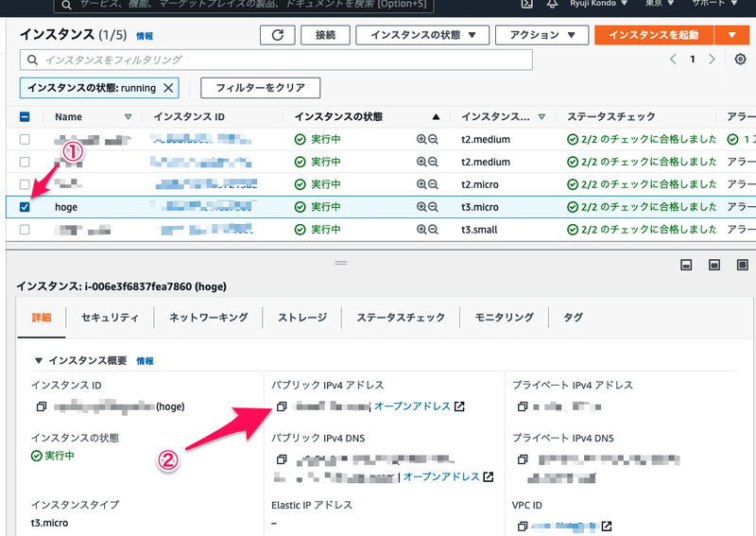
Task: Open the サポート menu
Action: [714, 4]
